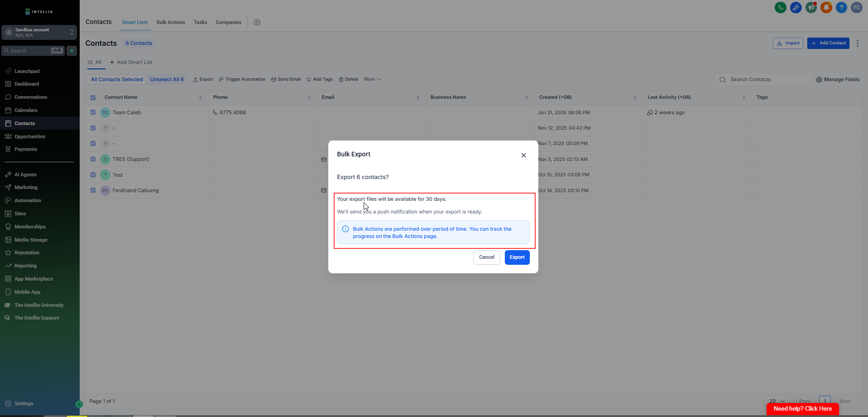The image size is (868, 417).
Task: Click the Intellia logo
Action: pos(39,12)
